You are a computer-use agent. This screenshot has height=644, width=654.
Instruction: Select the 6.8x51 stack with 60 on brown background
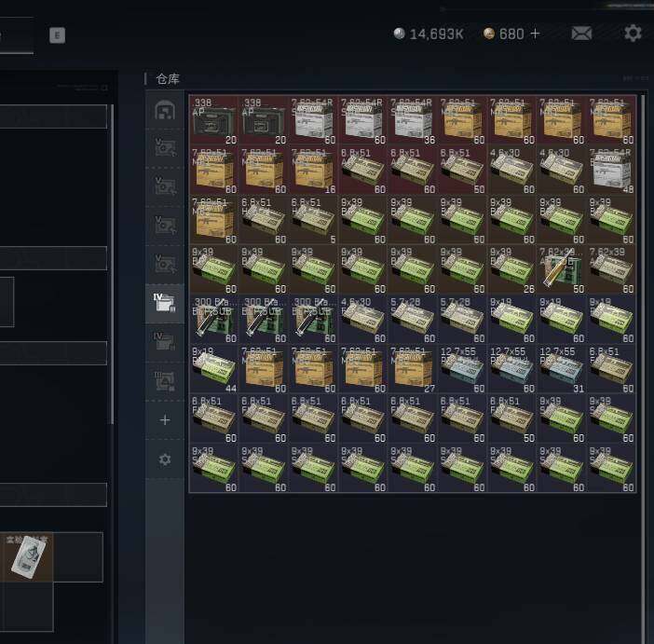pyautogui.click(x=264, y=220)
